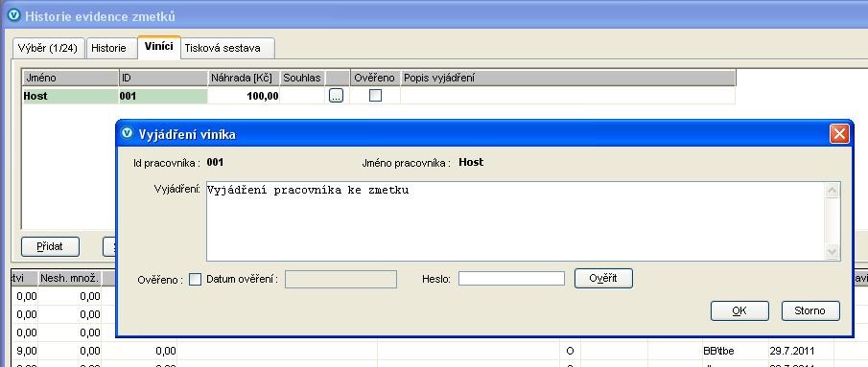Cancel the dialog with Storno
This screenshot has height=367, width=868.
pos(810,310)
